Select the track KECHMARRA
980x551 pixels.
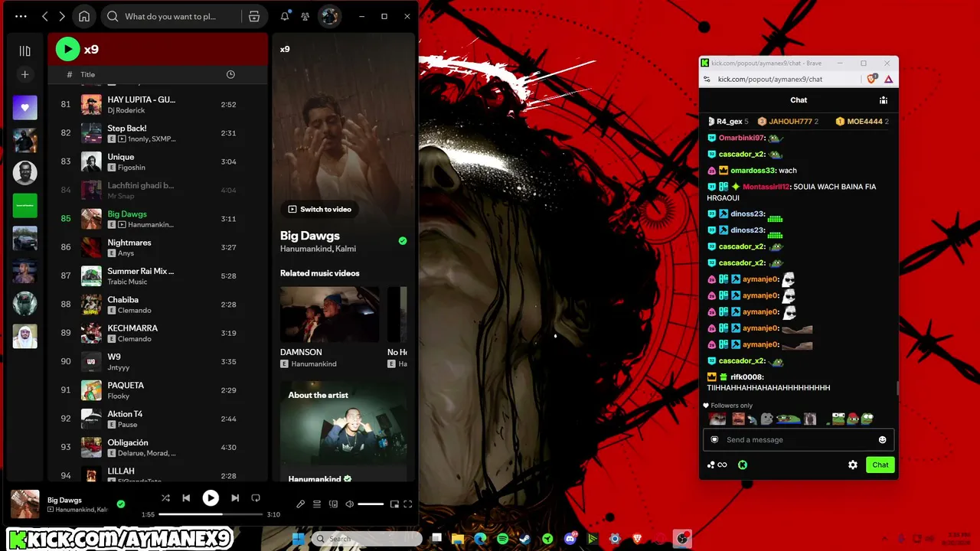158,333
